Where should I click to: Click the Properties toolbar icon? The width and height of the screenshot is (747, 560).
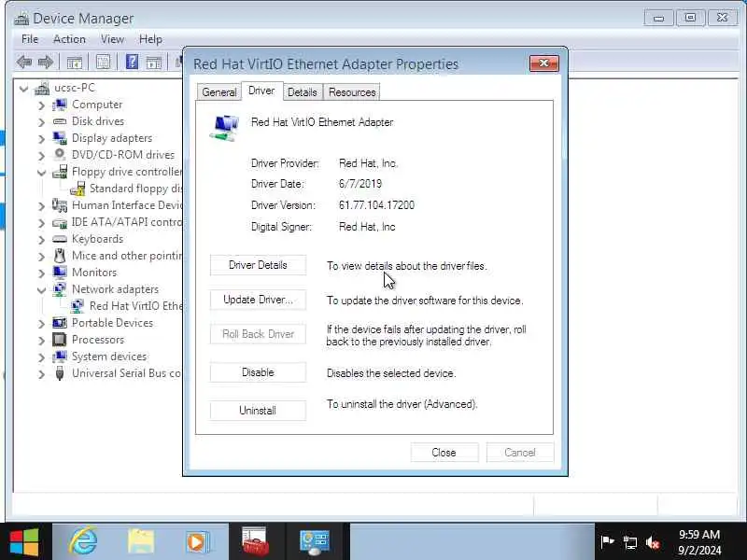(x=103, y=62)
